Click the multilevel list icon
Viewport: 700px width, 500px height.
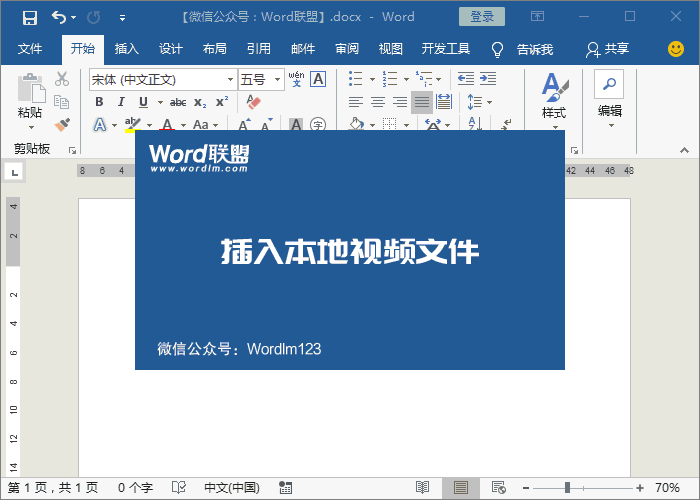point(423,79)
